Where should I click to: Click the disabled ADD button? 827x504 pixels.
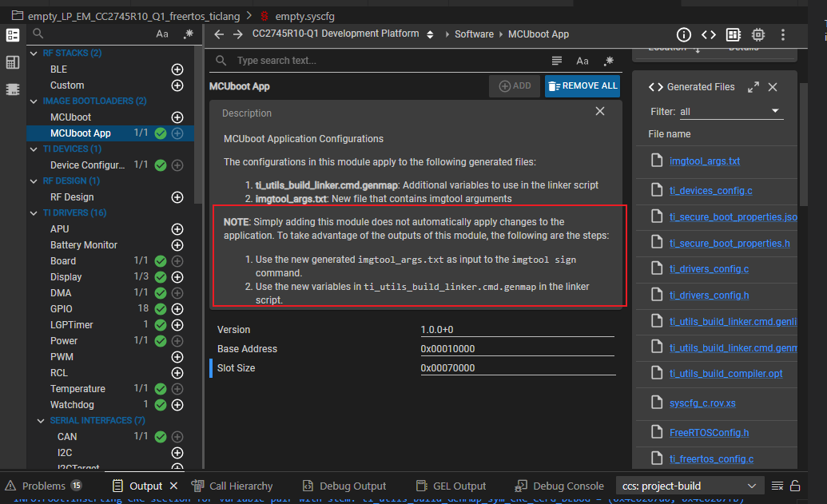point(515,86)
